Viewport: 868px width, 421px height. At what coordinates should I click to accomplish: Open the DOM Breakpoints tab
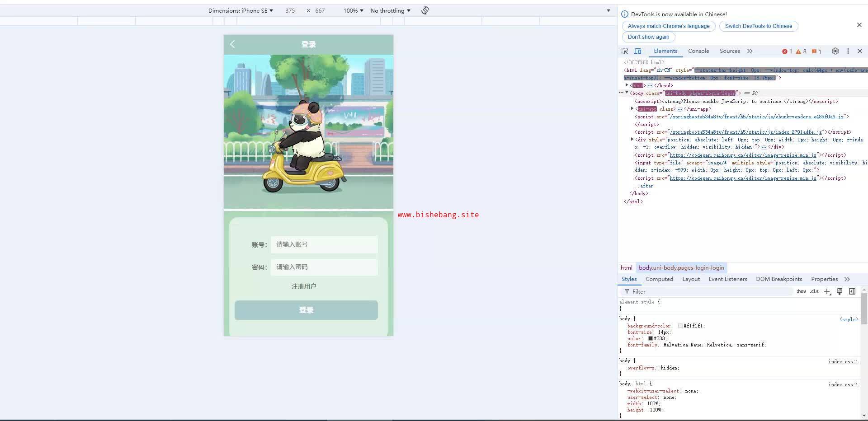tap(779, 279)
